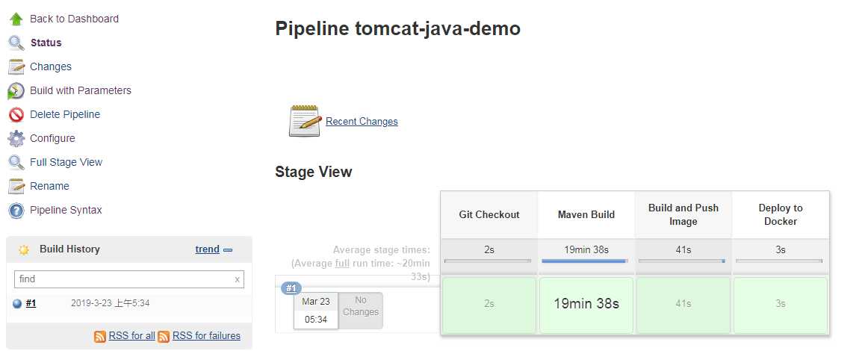This screenshot has width=868, height=351.
Task: Click the find input in Build History
Action: coord(120,279)
